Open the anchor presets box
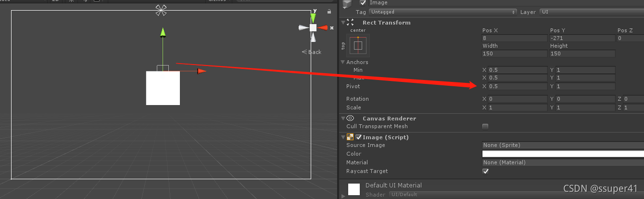Screen dimensions: 644x199 (x=358, y=46)
